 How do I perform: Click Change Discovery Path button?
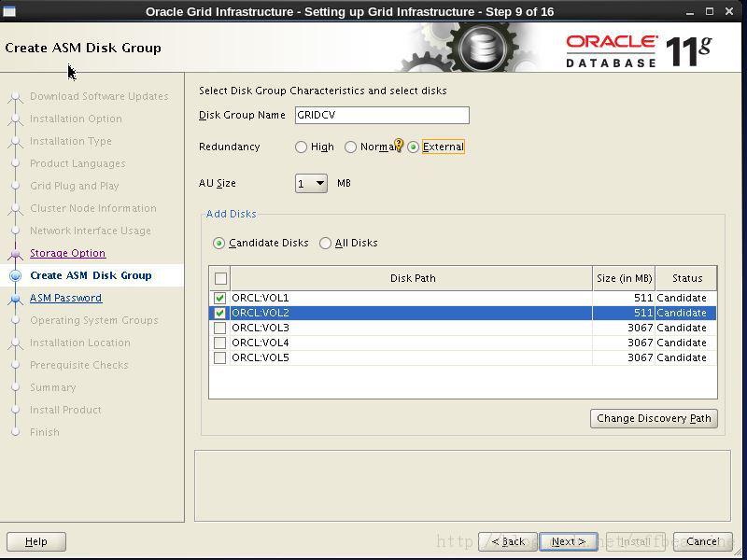pos(654,418)
